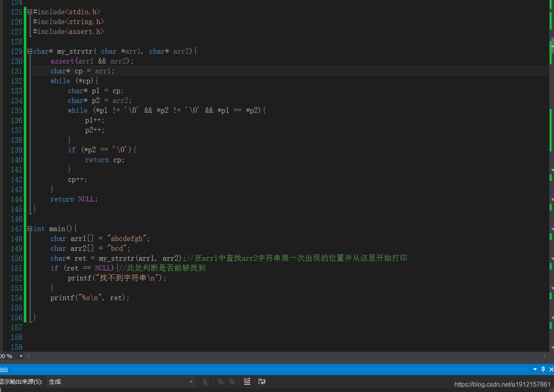
Task: Open the output panel window position menu arrow
Action: [x=535, y=370]
